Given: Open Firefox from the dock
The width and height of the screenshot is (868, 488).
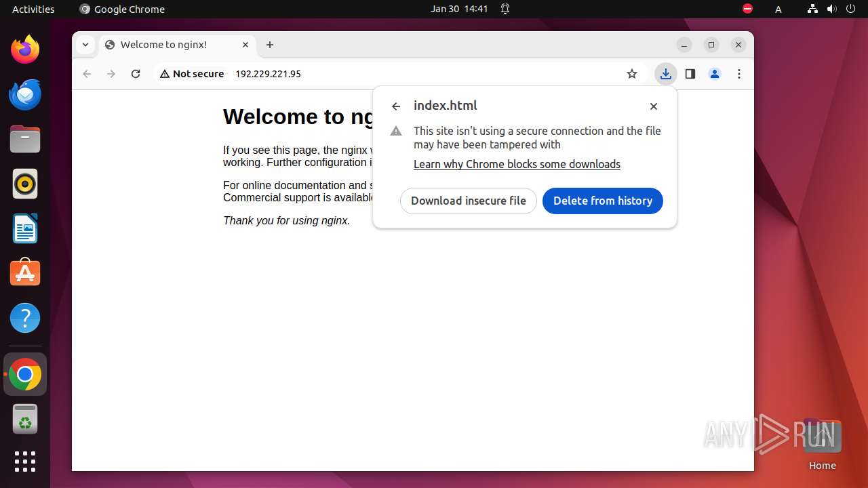Looking at the screenshot, I should pyautogui.click(x=25, y=49).
